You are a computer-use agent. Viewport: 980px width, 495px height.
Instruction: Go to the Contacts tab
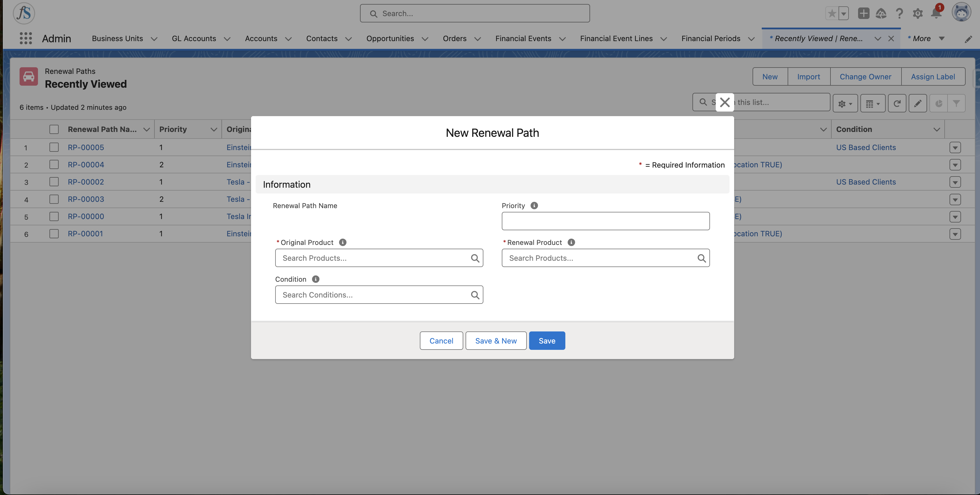322,39
